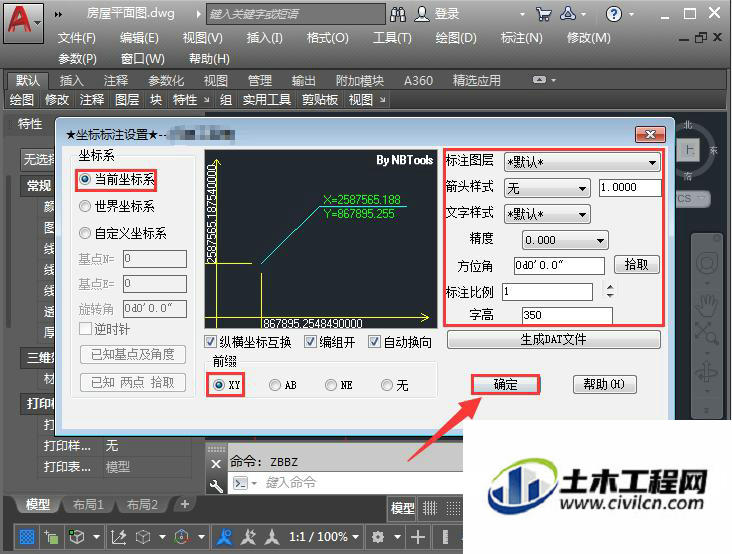
Task: Open the 文件(F) menu
Action: tap(77, 38)
